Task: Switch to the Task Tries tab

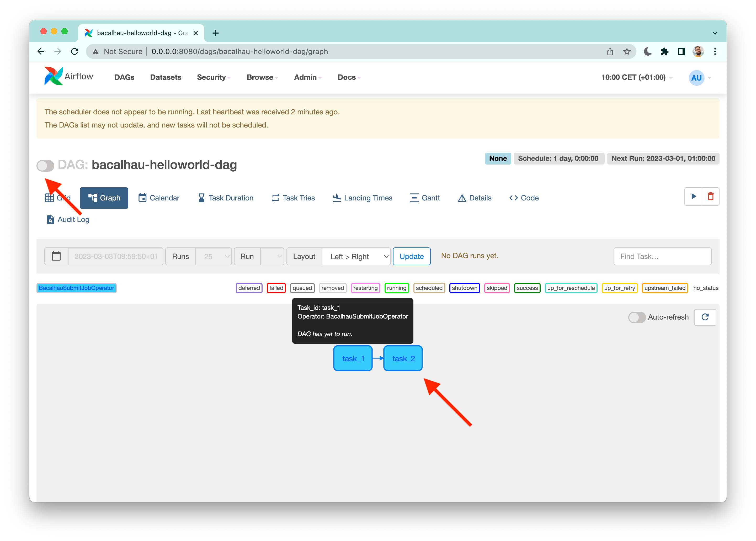Action: coord(293,198)
